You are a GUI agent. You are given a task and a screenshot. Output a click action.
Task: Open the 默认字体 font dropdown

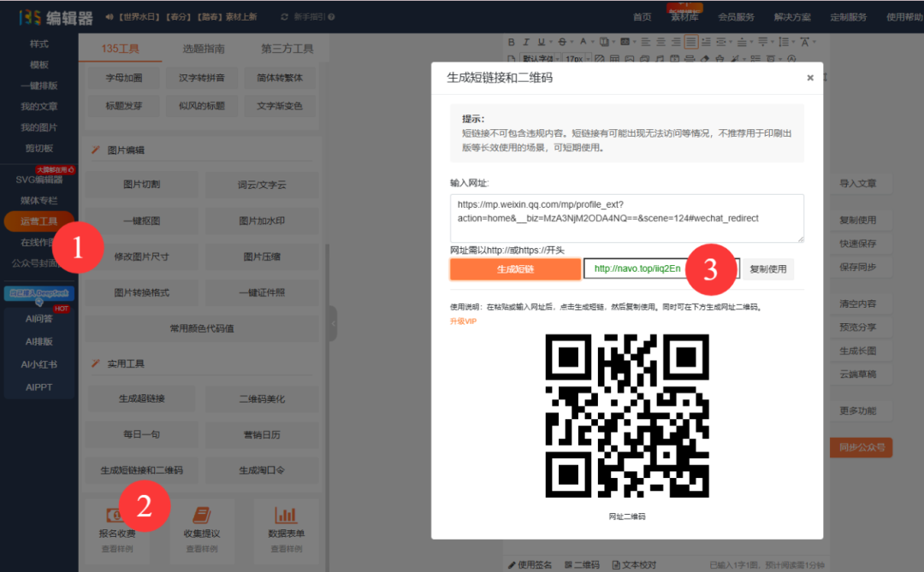[541, 59]
